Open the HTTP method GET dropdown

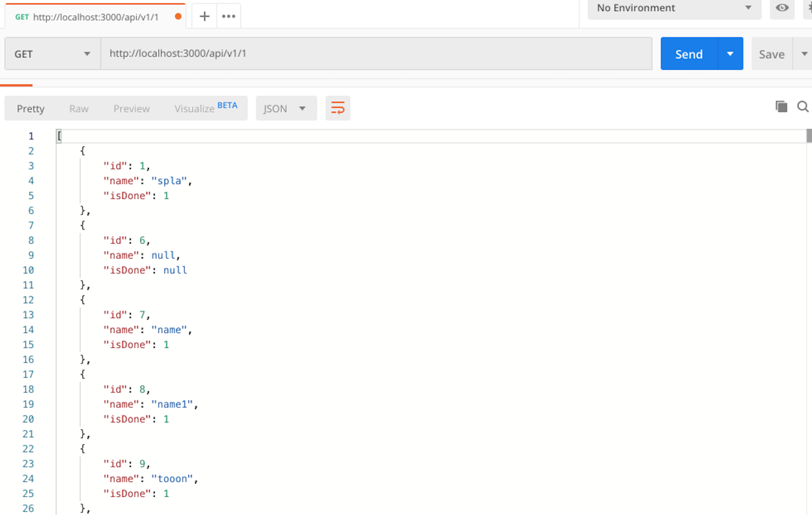coord(53,54)
